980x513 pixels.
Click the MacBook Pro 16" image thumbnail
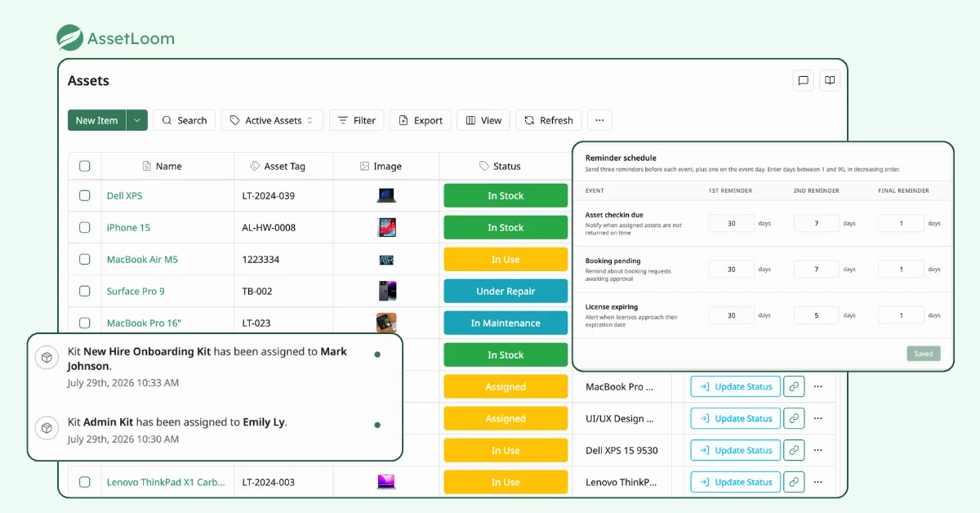pyautogui.click(x=386, y=323)
